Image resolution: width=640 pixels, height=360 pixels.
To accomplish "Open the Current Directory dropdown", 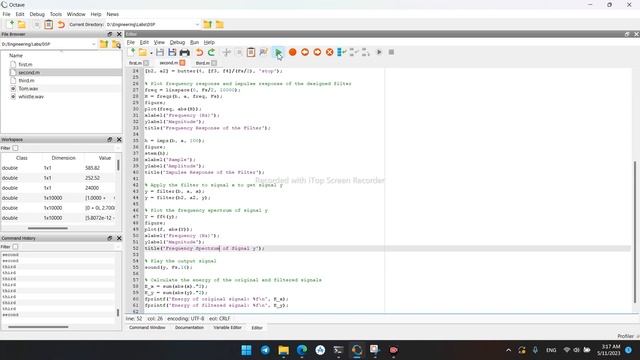I will coord(197,24).
